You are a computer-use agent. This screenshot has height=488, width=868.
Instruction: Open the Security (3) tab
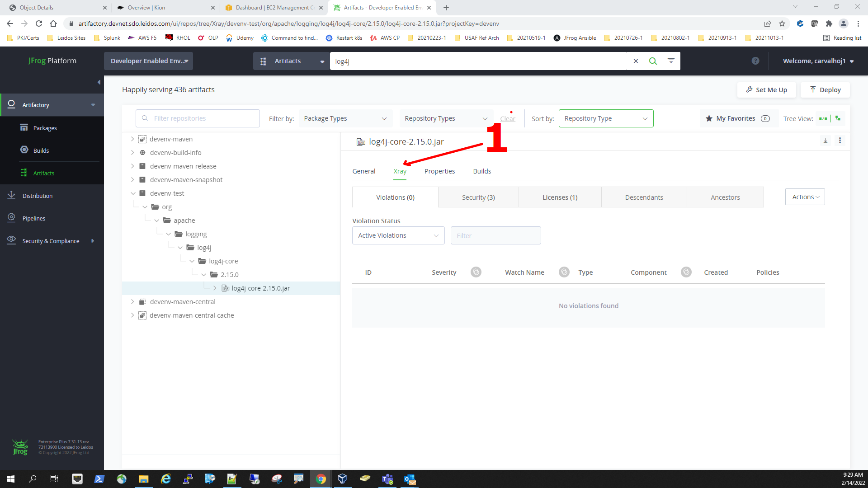click(x=478, y=197)
